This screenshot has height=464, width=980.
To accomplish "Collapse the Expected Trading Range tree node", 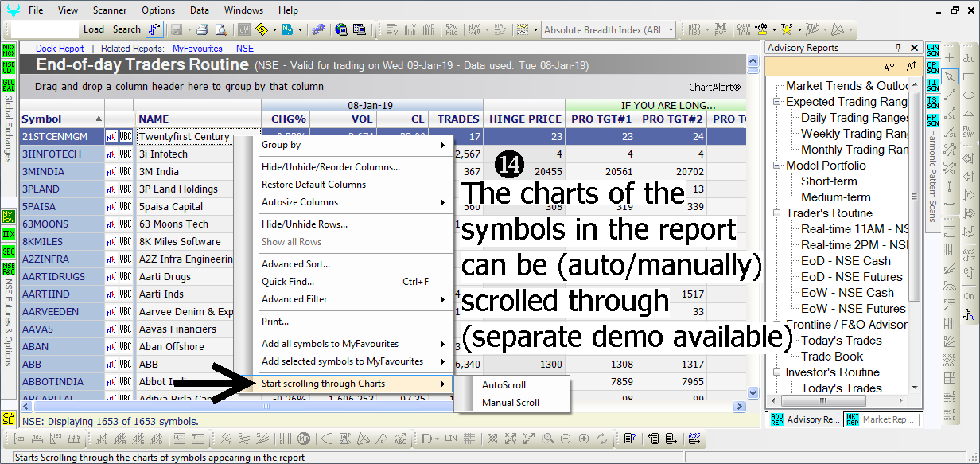I will click(777, 102).
